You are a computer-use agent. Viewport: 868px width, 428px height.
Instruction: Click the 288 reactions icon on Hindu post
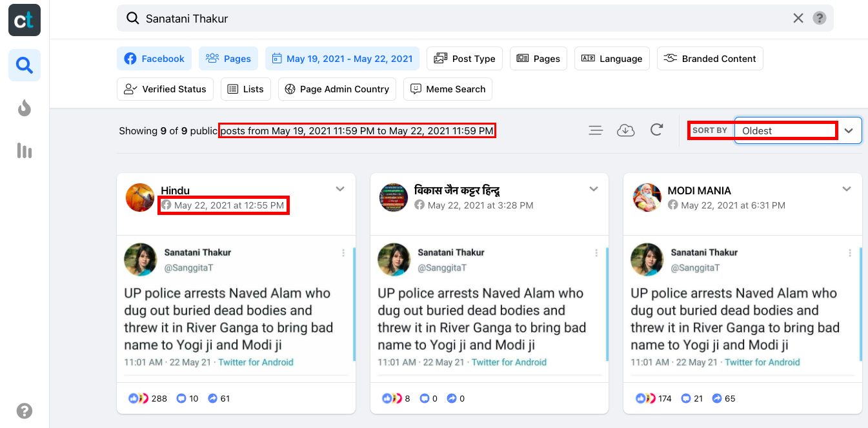click(139, 398)
